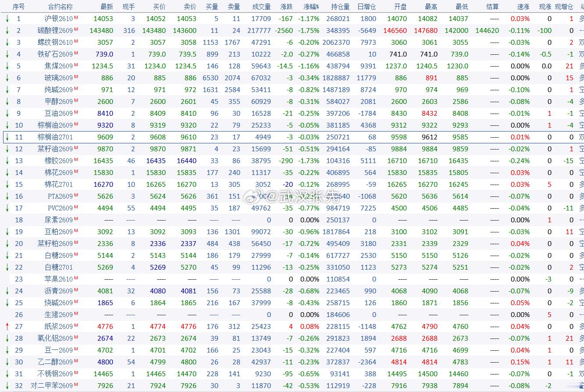The height and width of the screenshot is (392, 584).
Task: Sort by 成交量 column header
Action: [261, 7]
